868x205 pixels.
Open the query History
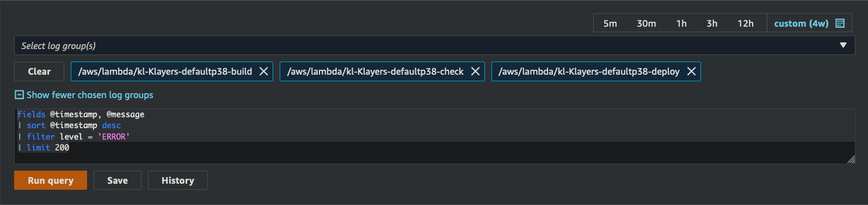pos(177,180)
